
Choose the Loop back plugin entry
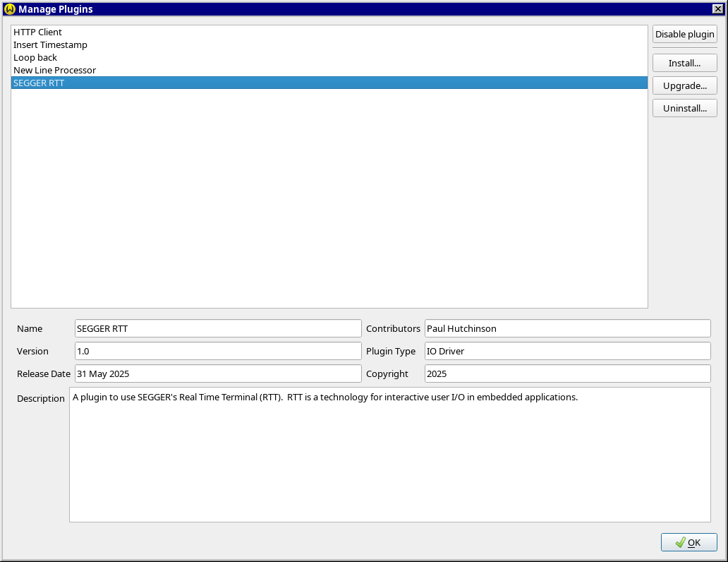tap(35, 58)
